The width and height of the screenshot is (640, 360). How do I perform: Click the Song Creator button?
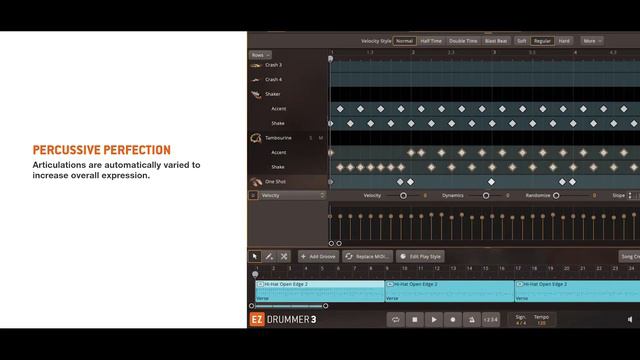(x=629, y=256)
